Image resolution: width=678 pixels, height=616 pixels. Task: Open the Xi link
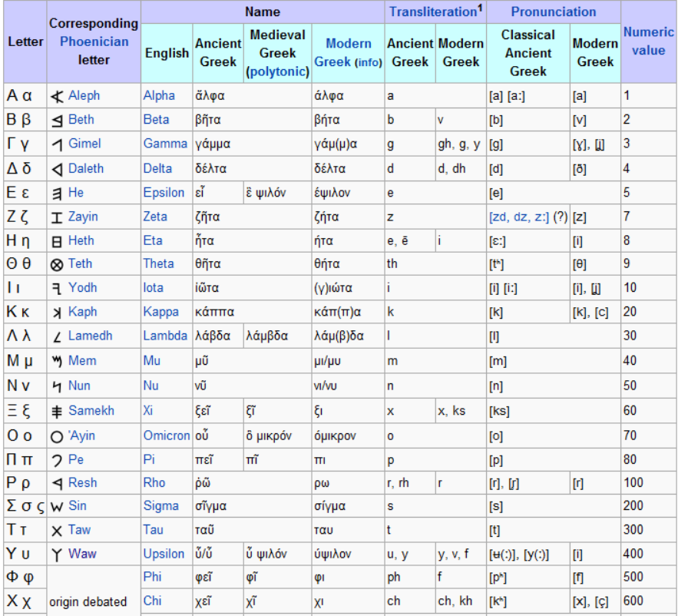pos(148,410)
